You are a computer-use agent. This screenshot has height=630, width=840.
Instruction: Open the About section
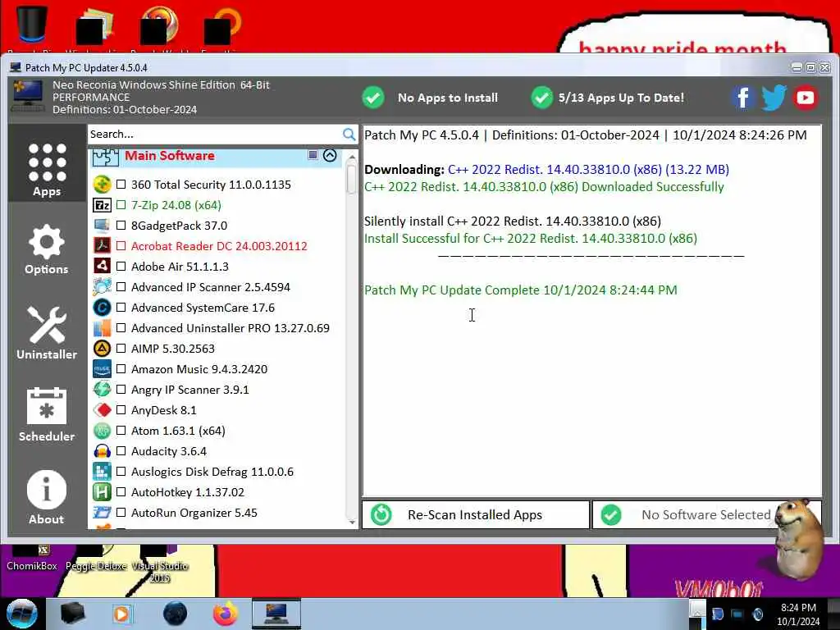coord(47,498)
